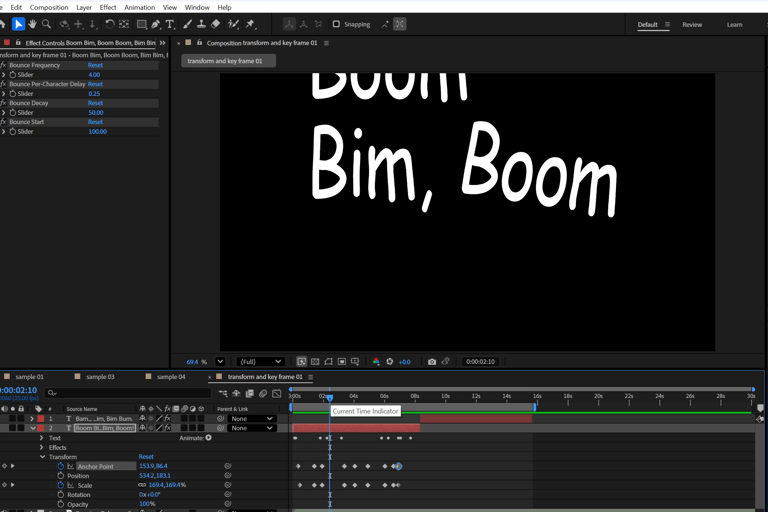Open the viewer resolution (Full) dropdown

tap(260, 362)
